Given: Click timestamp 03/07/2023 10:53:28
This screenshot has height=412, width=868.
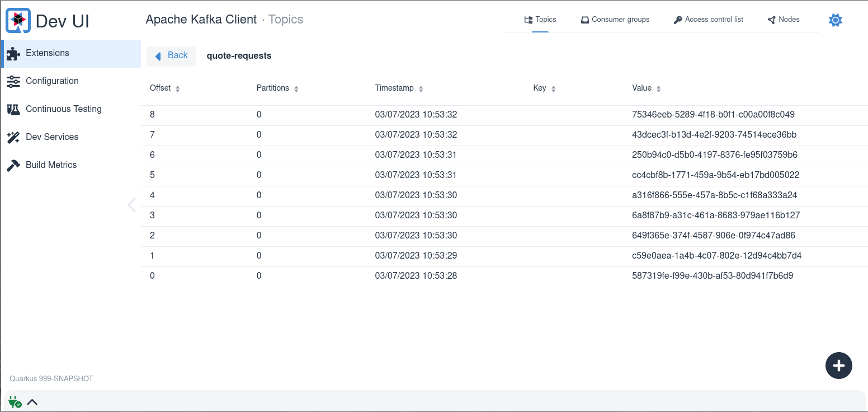Looking at the screenshot, I should pos(416,276).
